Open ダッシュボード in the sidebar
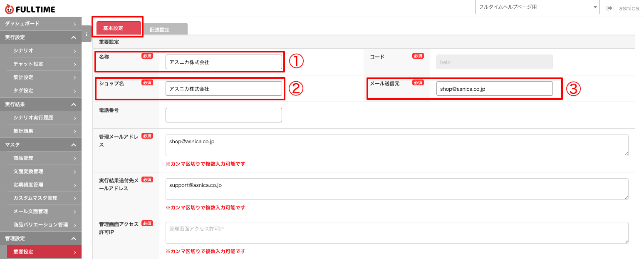644x259 pixels. point(41,24)
